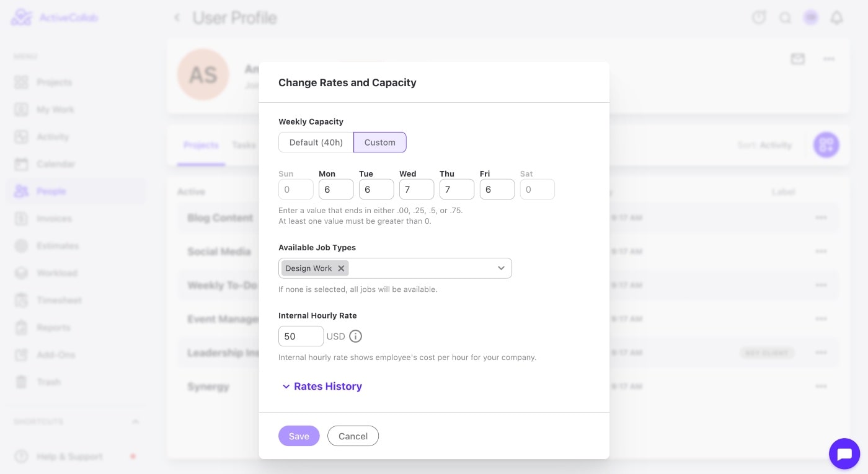Click the internal hourly rate info icon
Viewport: 868px width, 474px height.
pos(355,336)
